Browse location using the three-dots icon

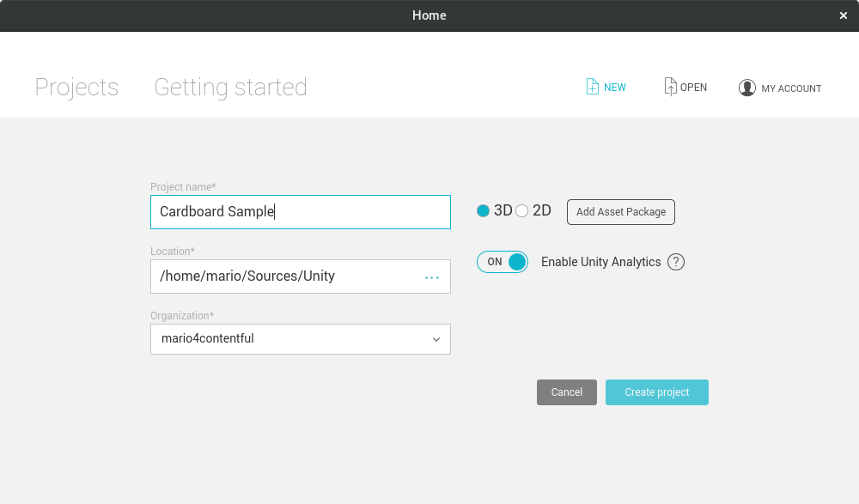pyautogui.click(x=432, y=276)
